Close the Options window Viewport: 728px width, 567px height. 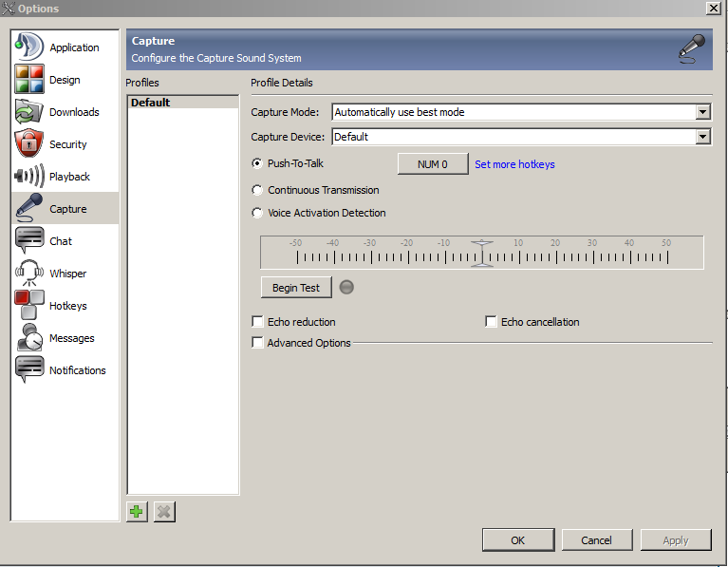713,8
